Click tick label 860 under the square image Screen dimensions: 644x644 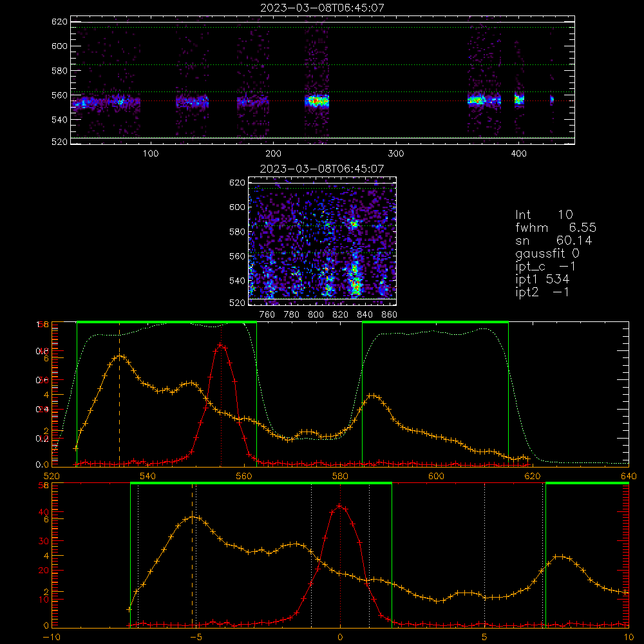point(390,315)
